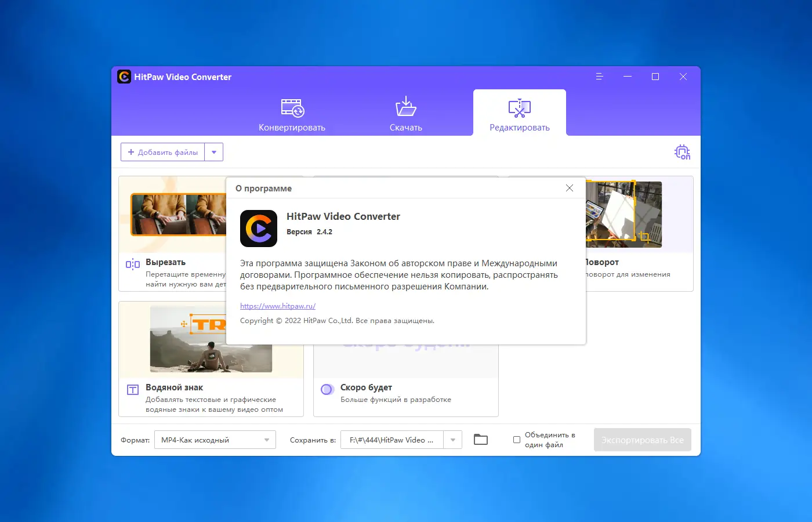Click the Вырезать title text
Viewport: 812px width, 522px height.
[x=165, y=262]
